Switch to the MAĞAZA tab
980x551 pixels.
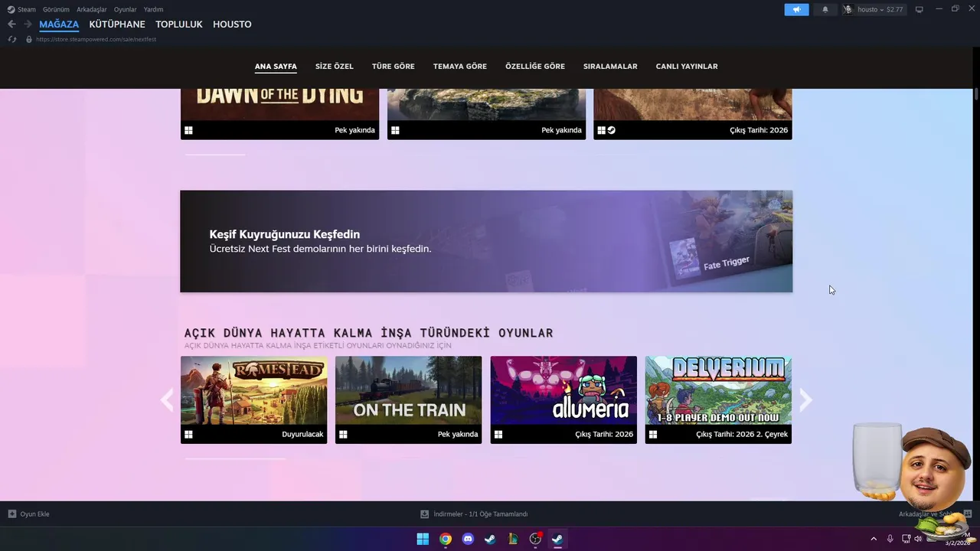[59, 24]
